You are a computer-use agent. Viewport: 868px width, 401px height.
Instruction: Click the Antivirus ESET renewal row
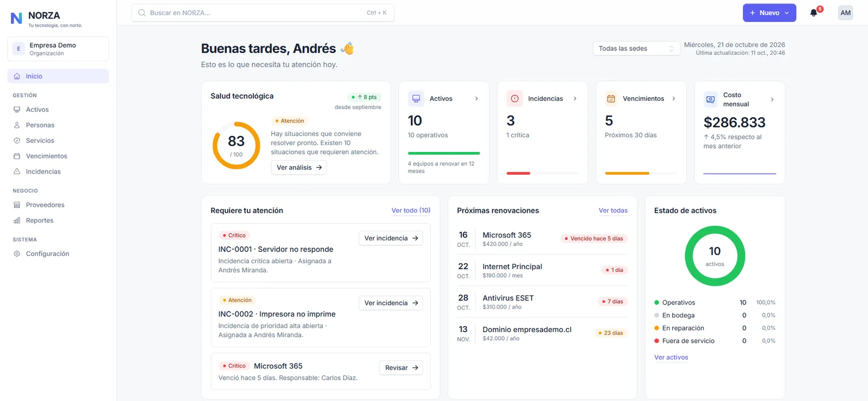click(542, 302)
